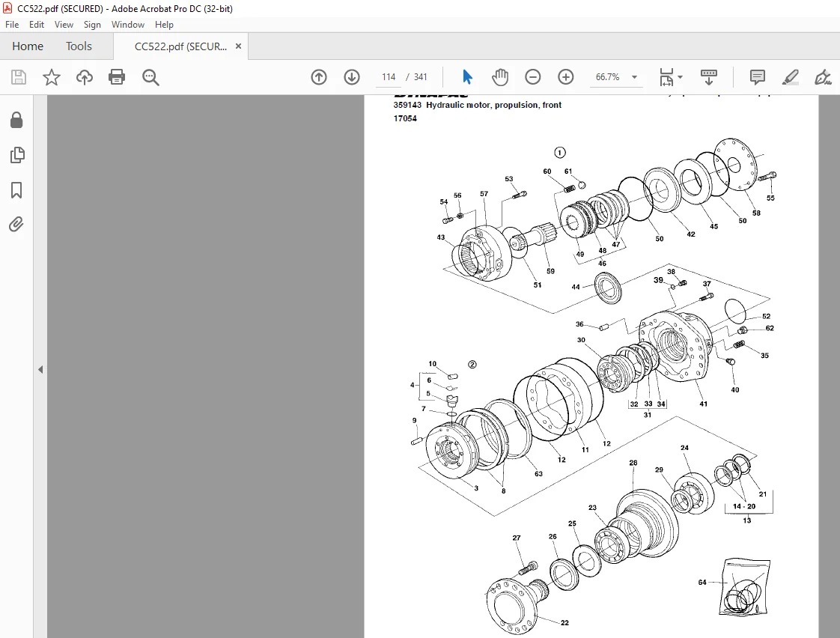Viewport: 840px width, 638px height.
Task: Switch to the Home tab
Action: tap(28, 46)
